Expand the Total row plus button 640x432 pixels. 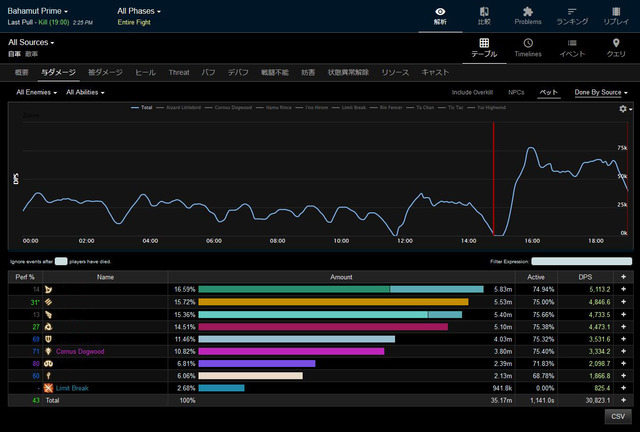point(623,400)
